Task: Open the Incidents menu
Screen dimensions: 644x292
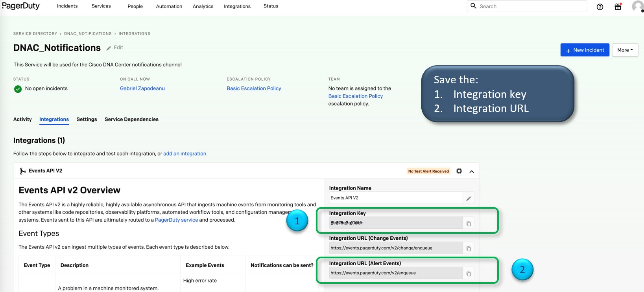Action: pos(67,6)
